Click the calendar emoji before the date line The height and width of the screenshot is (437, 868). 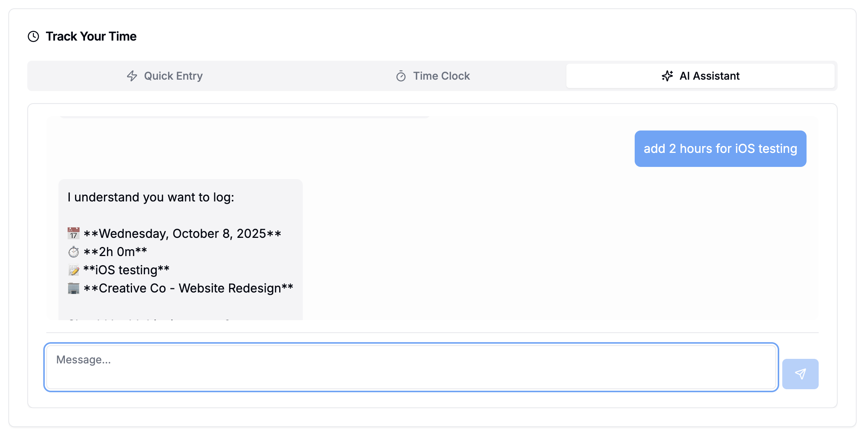click(73, 233)
